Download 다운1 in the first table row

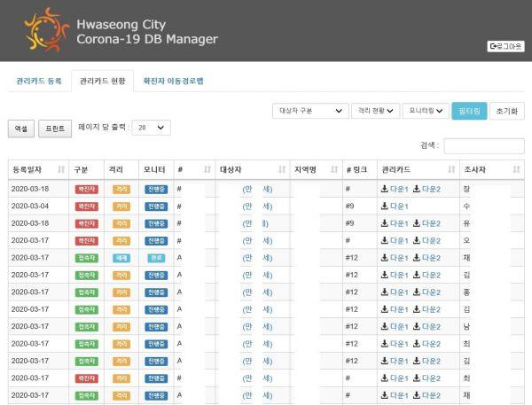[x=395, y=189]
